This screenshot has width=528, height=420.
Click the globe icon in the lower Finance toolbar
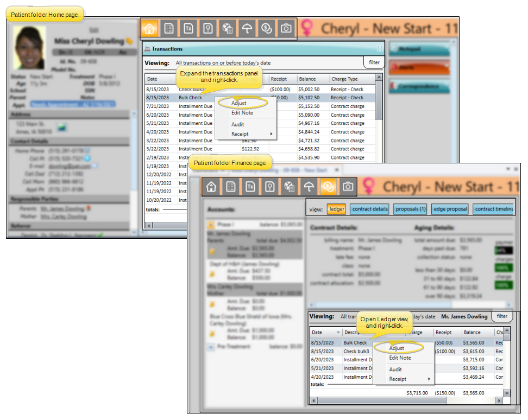[289, 187]
